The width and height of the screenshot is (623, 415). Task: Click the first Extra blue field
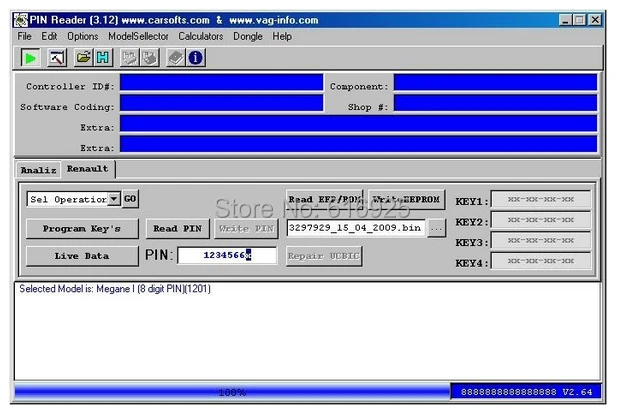click(x=358, y=124)
